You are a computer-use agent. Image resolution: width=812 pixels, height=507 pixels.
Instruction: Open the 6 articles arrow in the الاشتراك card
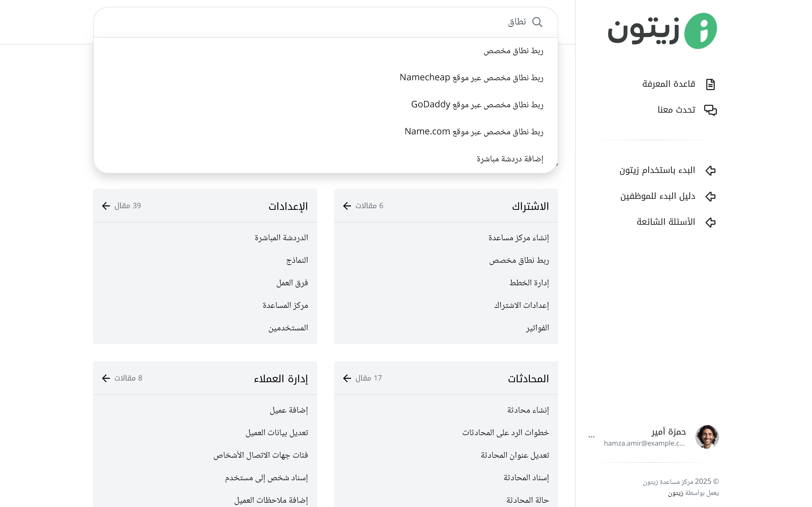347,206
